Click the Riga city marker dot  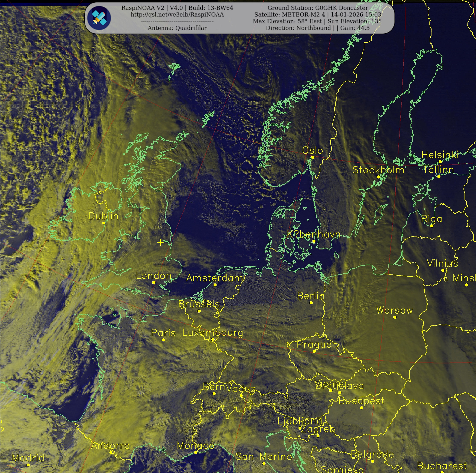tap(432, 226)
